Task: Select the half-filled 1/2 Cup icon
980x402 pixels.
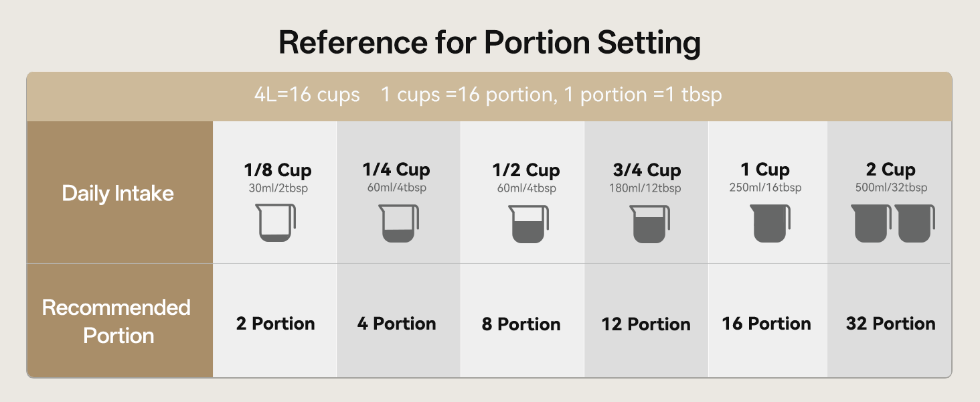Action: pos(527,223)
